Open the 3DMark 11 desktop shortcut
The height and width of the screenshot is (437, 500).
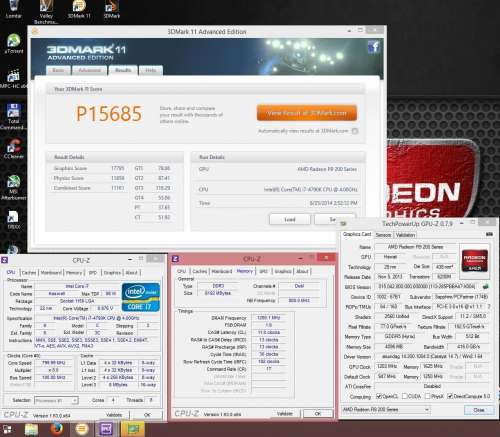[x=79, y=9]
